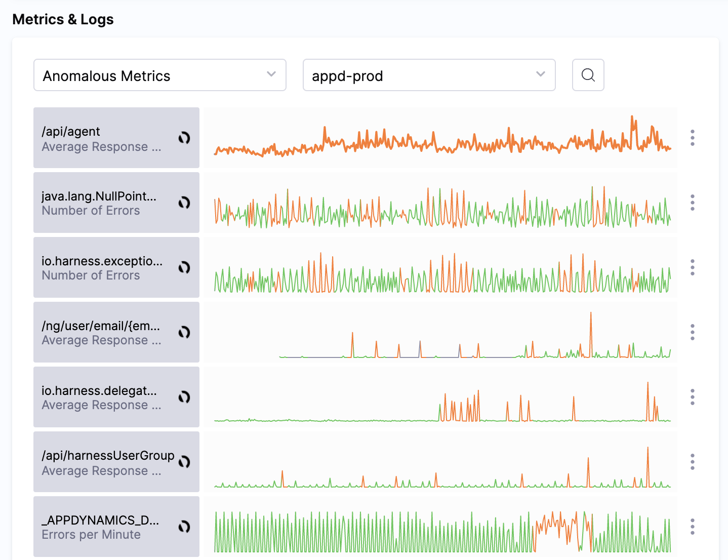Click the search magnifier button
The width and height of the screenshot is (728, 560).
pyautogui.click(x=588, y=75)
